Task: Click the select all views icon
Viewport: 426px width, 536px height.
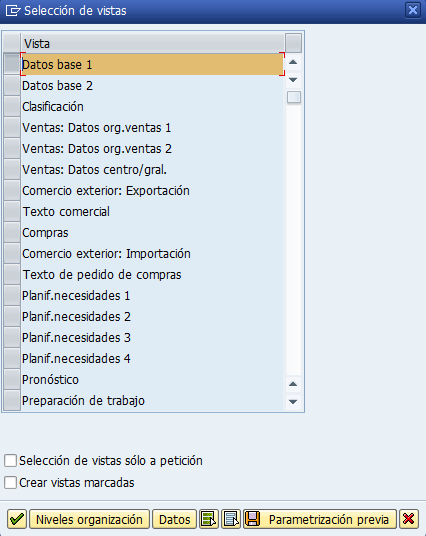Action: coord(209,519)
